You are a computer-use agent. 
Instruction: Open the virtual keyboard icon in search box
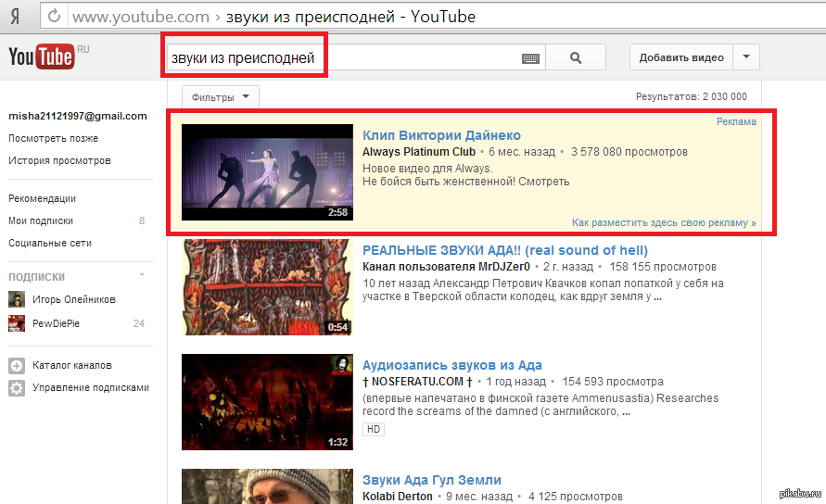coord(530,58)
